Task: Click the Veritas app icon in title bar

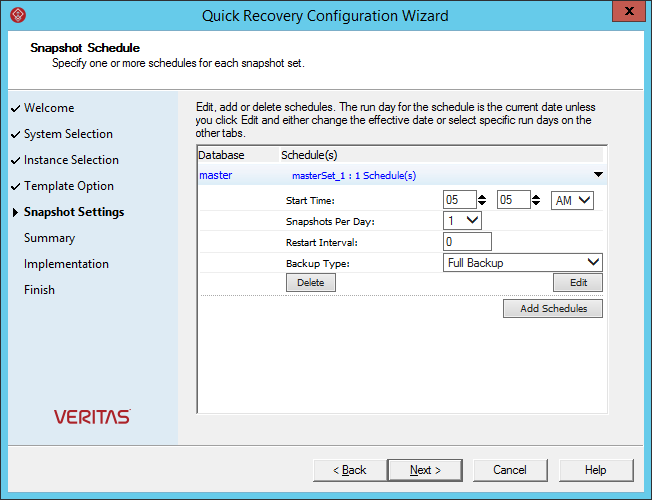Action: coord(18,15)
